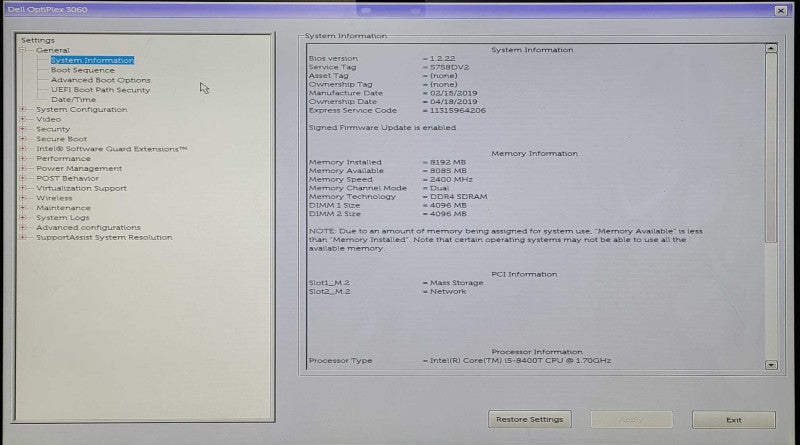The image size is (800, 445).
Task: Click the Memory Technology value DDR4 SDRAM
Action: tap(459, 196)
